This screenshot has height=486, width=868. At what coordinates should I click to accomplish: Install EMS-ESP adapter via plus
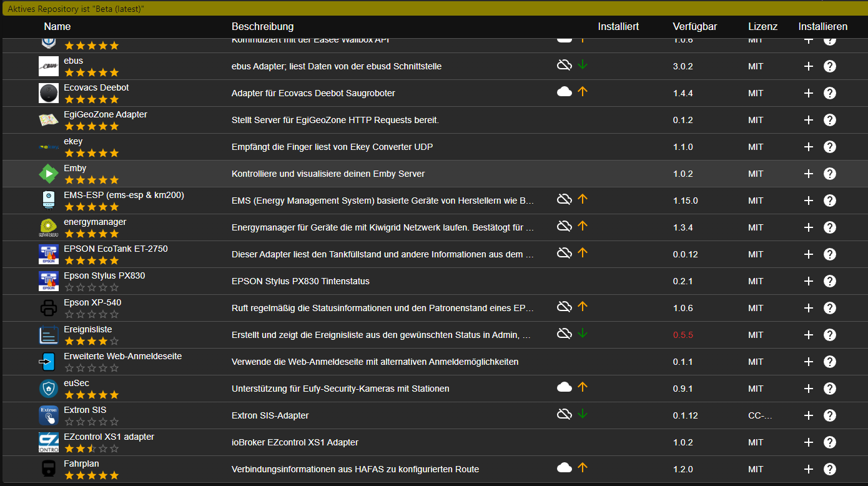(x=808, y=201)
